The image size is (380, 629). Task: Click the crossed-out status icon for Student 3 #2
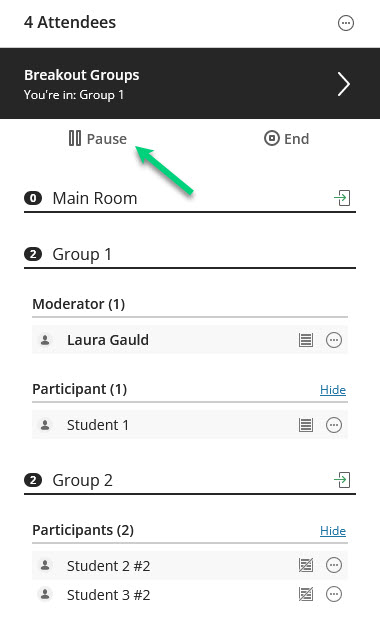[x=306, y=594]
